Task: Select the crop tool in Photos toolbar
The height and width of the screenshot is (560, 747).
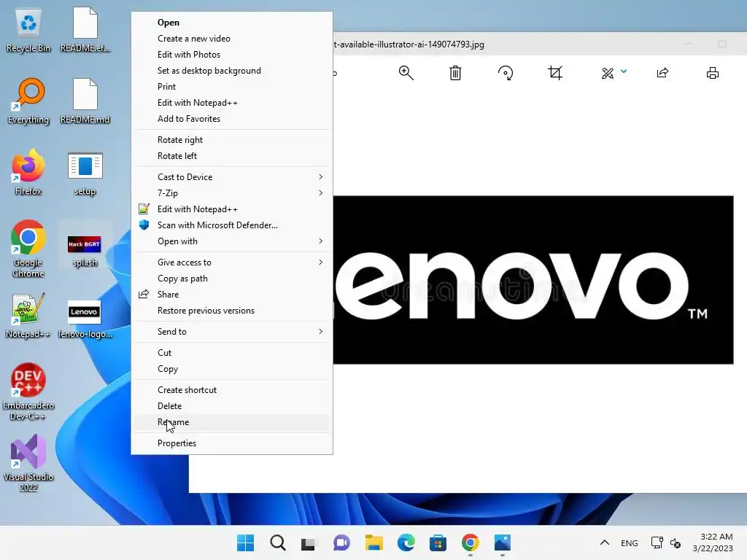Action: point(555,73)
